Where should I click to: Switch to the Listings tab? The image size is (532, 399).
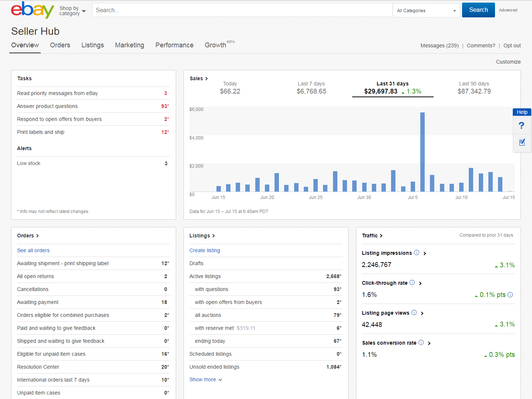coord(92,45)
